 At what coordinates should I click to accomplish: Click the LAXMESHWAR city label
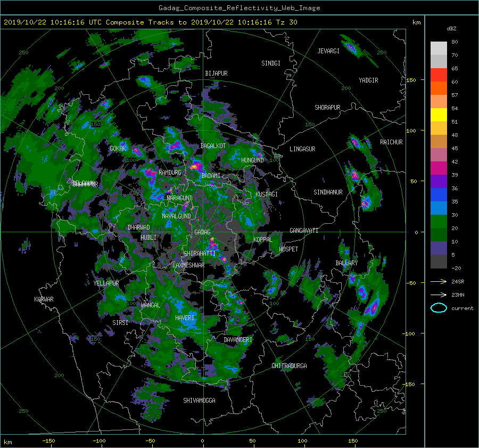pyautogui.click(x=188, y=265)
